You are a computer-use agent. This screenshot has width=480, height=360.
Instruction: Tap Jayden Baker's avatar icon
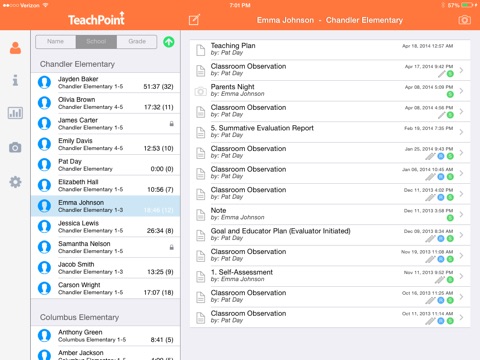pyautogui.click(x=44, y=82)
